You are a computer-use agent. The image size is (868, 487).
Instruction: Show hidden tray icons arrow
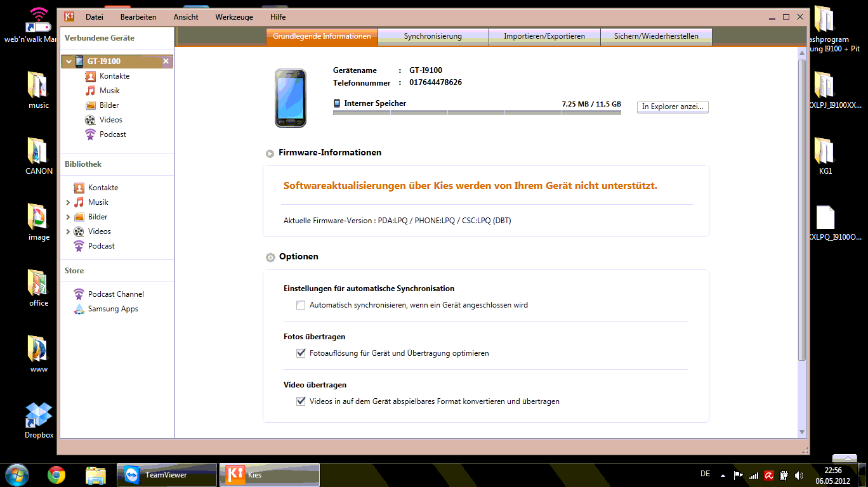723,475
